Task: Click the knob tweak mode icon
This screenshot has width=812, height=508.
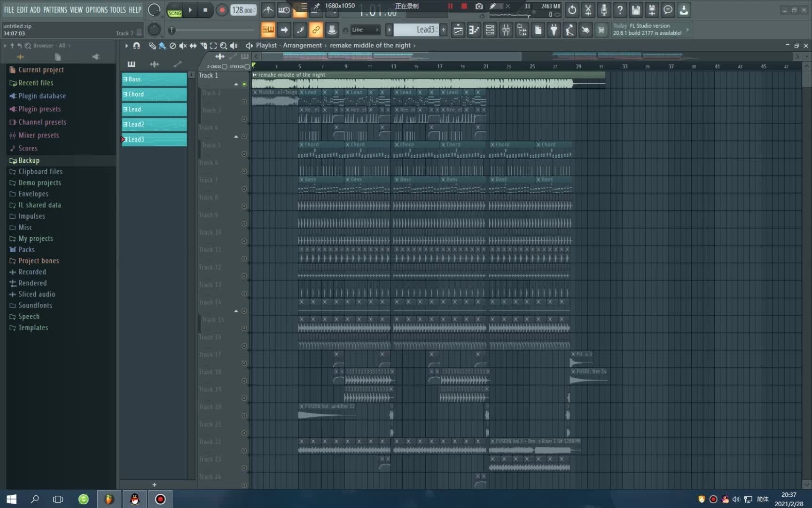Action: point(332,30)
